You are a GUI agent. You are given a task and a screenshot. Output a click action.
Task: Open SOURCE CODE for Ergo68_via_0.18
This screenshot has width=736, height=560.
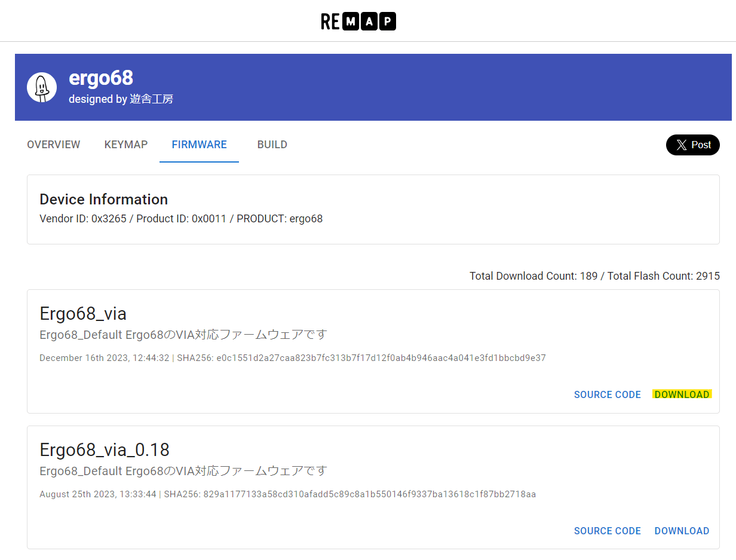coord(608,531)
